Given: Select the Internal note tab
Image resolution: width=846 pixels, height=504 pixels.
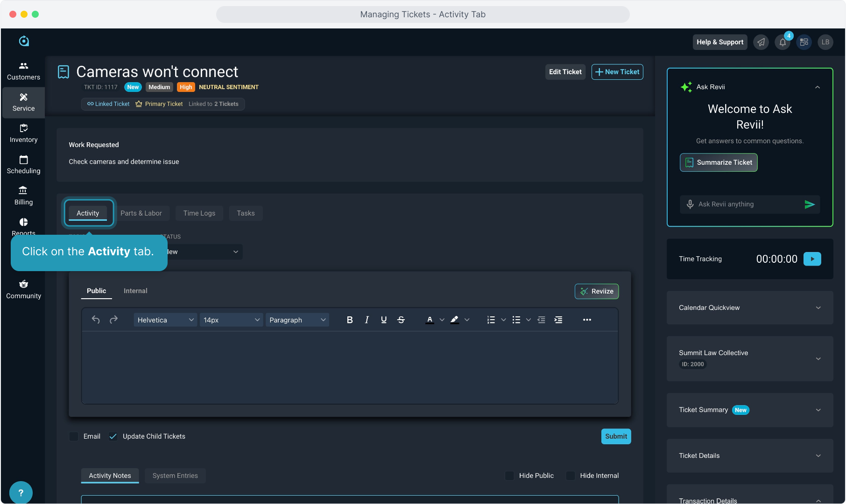Looking at the screenshot, I should click(x=135, y=291).
